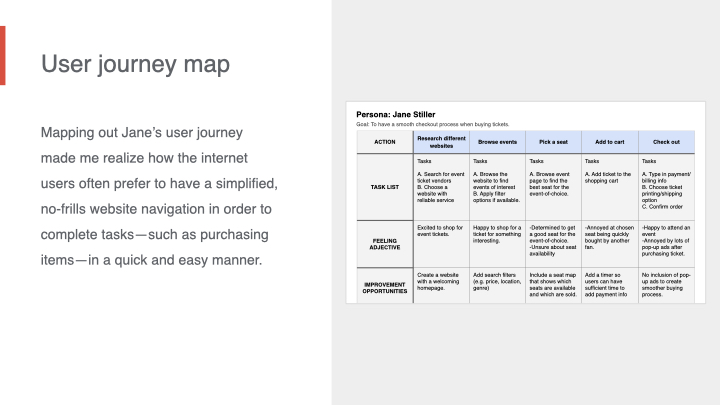Select the 'Include a seat map' improvement cell
The image size is (720, 405).
pyautogui.click(x=553, y=284)
